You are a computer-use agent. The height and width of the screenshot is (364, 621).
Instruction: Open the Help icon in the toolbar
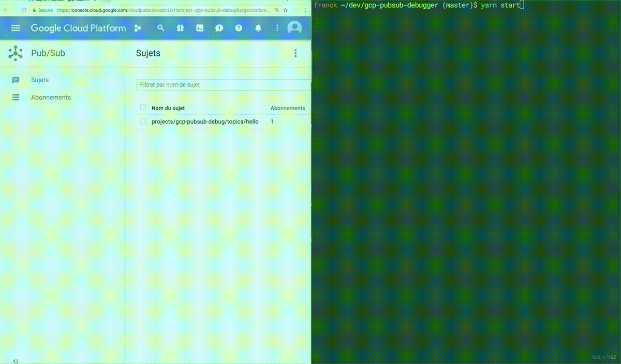[x=239, y=28]
